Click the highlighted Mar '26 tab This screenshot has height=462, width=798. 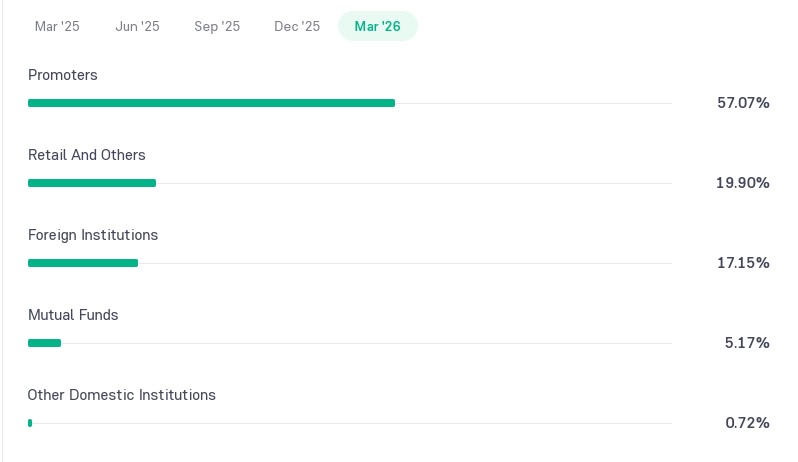click(x=378, y=26)
